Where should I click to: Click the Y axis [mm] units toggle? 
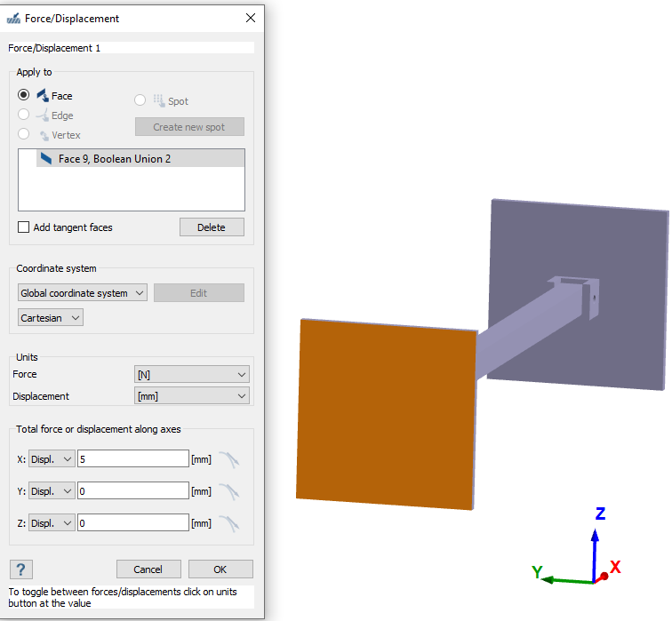[202, 491]
